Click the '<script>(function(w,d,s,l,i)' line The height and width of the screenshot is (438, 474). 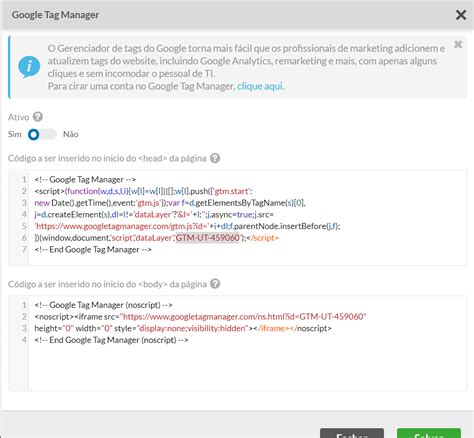coord(143,191)
